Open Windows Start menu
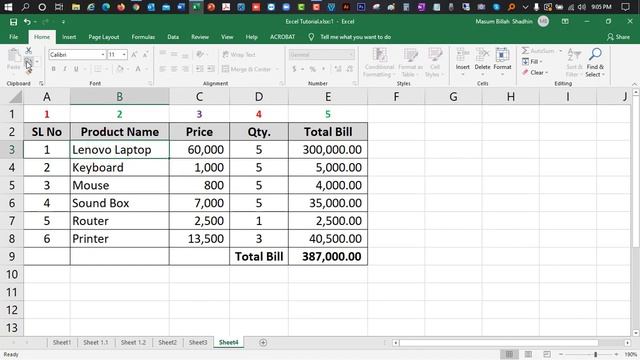This screenshot has height=360, width=640. pyautogui.click(x=8, y=7)
